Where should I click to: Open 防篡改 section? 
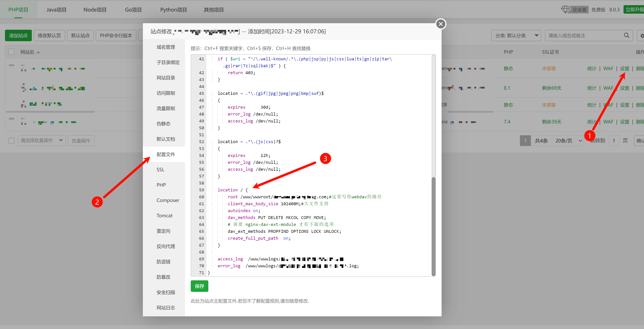coord(164,277)
